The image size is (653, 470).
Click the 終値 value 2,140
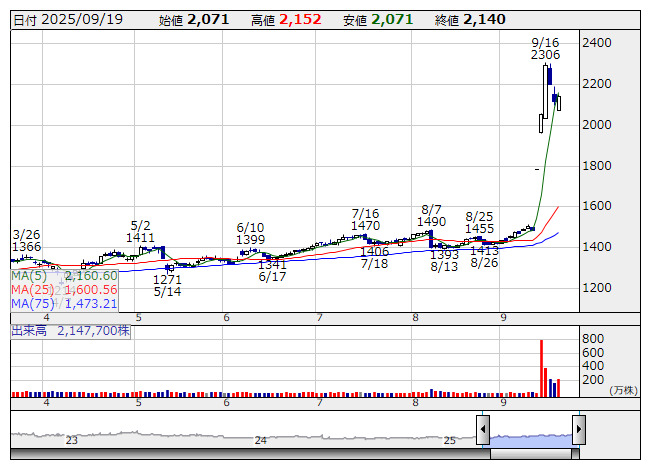click(485, 19)
